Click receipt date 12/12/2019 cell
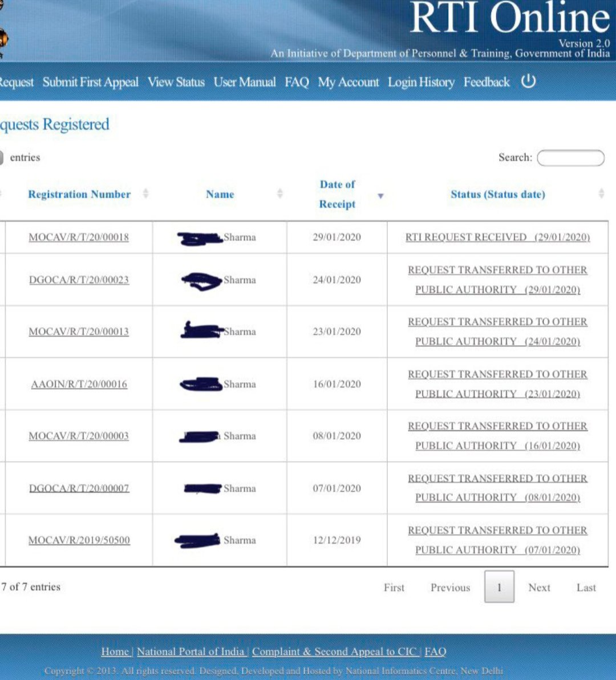 point(337,540)
